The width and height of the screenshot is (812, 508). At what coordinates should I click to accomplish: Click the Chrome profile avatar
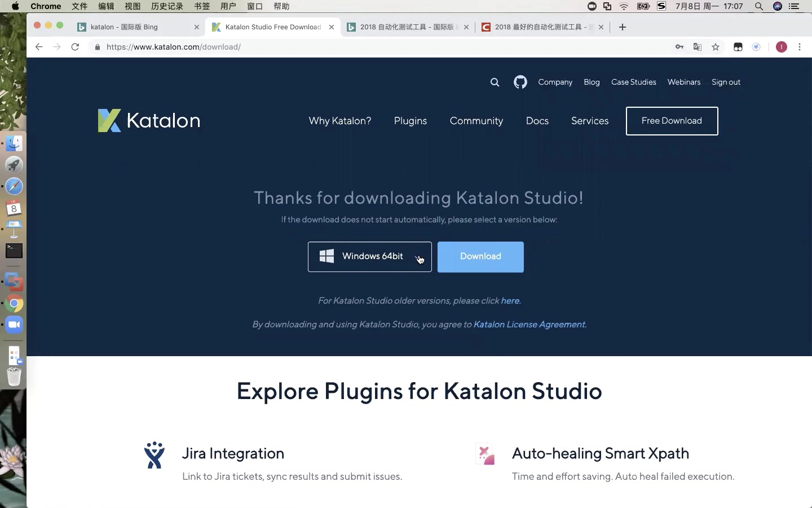tap(781, 47)
